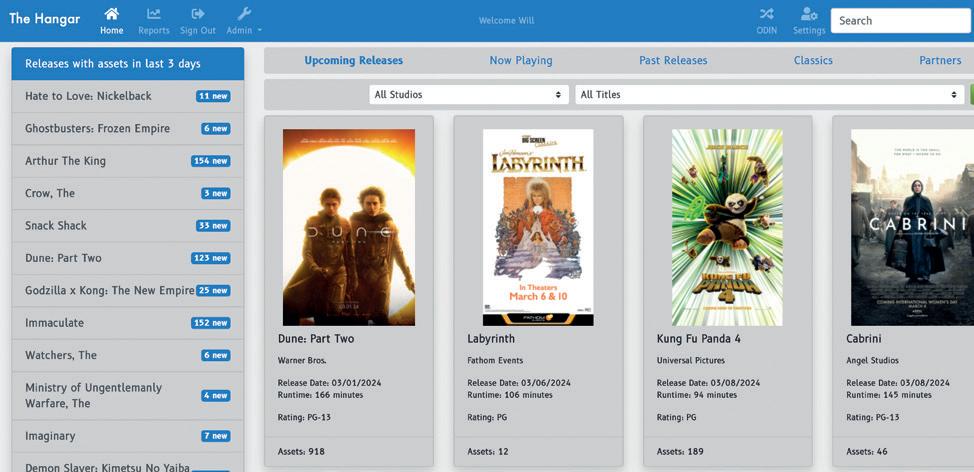Click Universal Pictures studio text
974x472 pixels.
coord(691,360)
